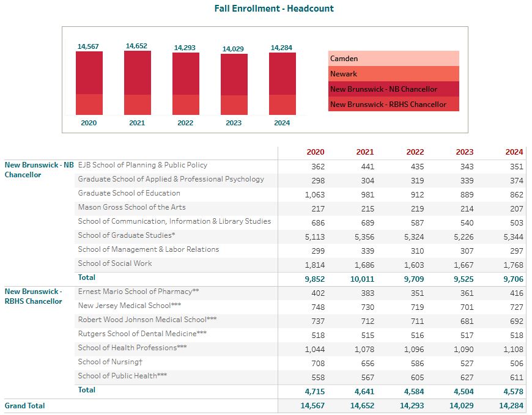This screenshot has height=415, width=532.
Task: Click the Grand Total row label
Action: 25,405
